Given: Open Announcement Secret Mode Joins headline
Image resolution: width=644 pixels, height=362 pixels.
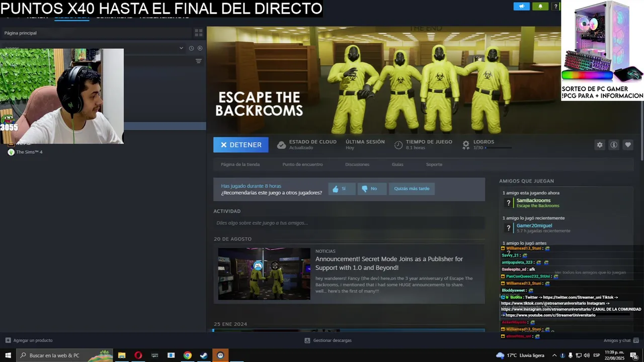Looking at the screenshot, I should 389,263.
